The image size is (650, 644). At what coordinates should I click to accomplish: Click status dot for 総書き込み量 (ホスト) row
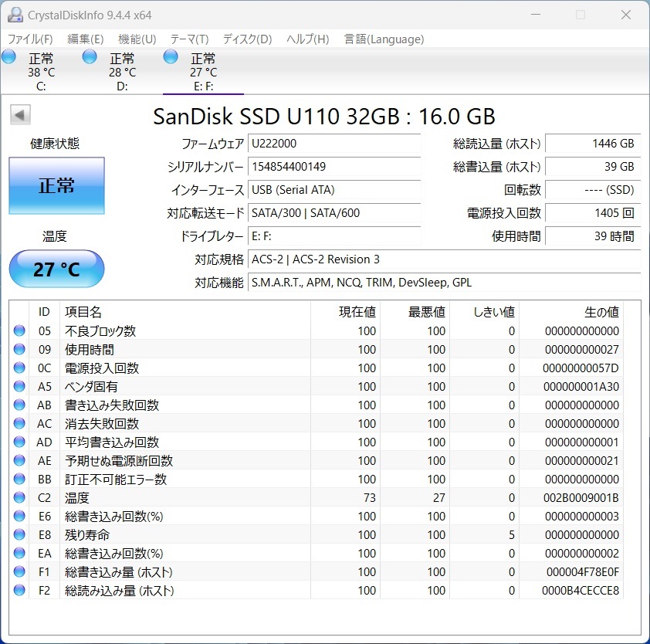click(x=19, y=571)
